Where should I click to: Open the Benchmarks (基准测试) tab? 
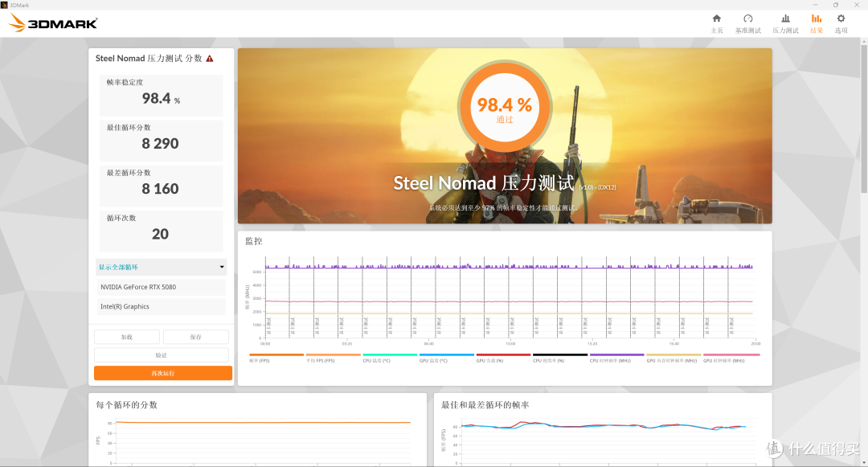pyautogui.click(x=748, y=24)
